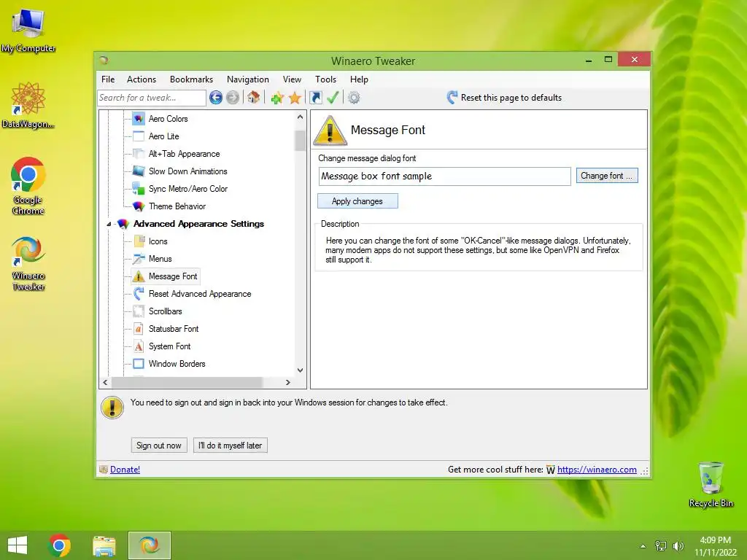
Task: Click the Scrollbars tree icon
Action: point(139,311)
